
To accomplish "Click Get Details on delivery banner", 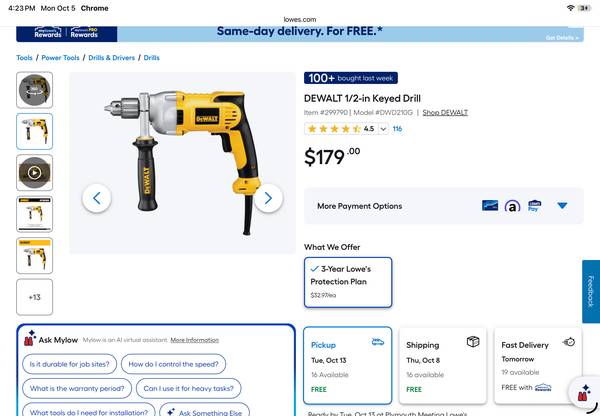I will click(562, 38).
